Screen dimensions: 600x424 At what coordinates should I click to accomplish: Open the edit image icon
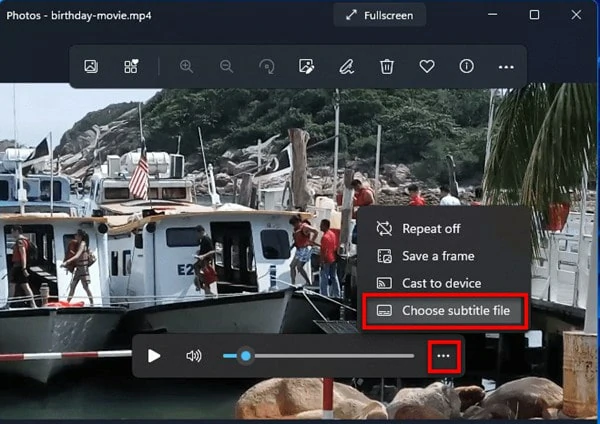[307, 67]
